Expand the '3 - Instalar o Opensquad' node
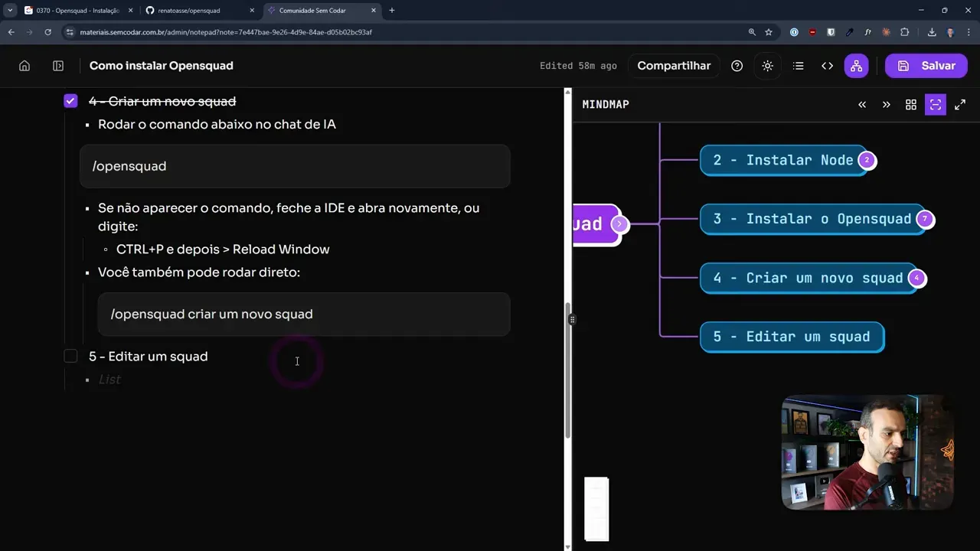The image size is (980, 551). click(x=925, y=219)
